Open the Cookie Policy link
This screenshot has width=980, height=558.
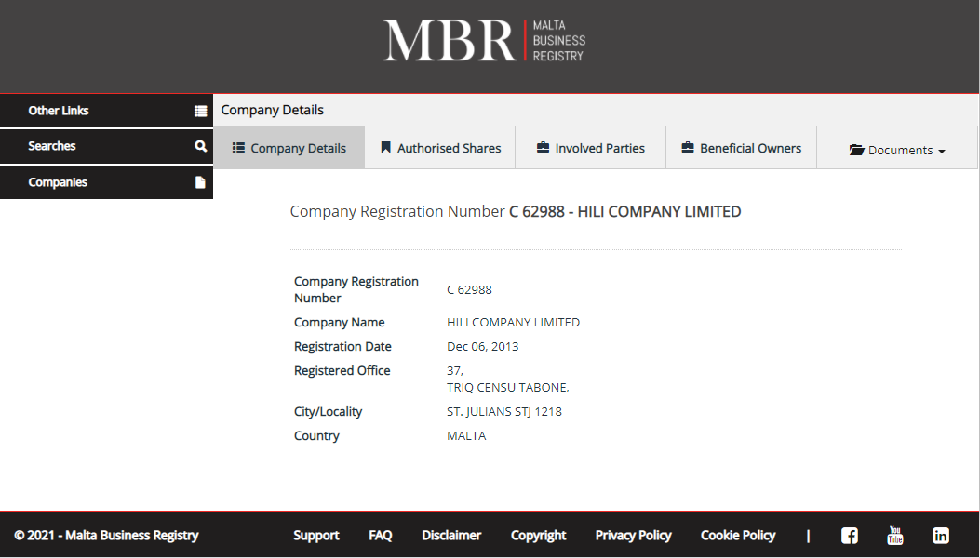point(738,536)
